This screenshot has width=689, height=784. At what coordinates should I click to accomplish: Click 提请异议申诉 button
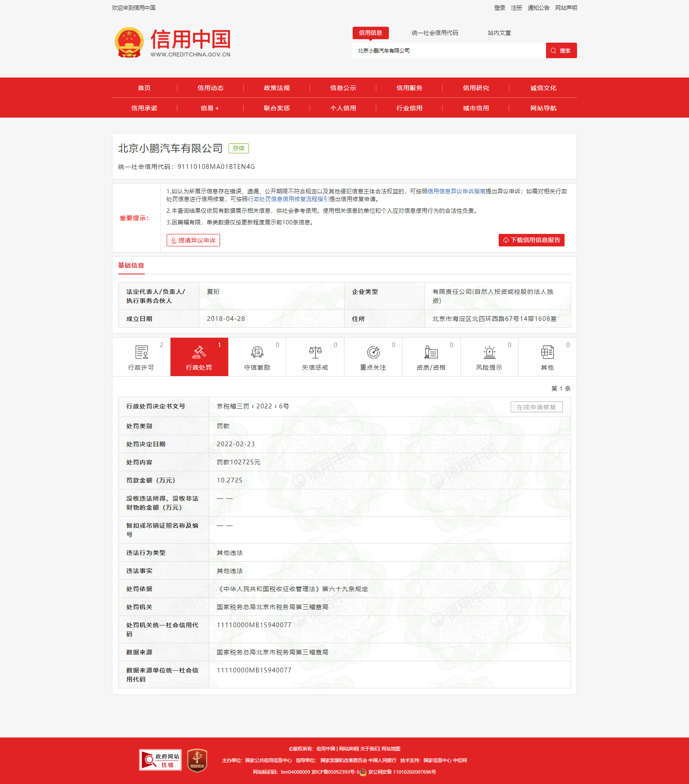pyautogui.click(x=193, y=240)
